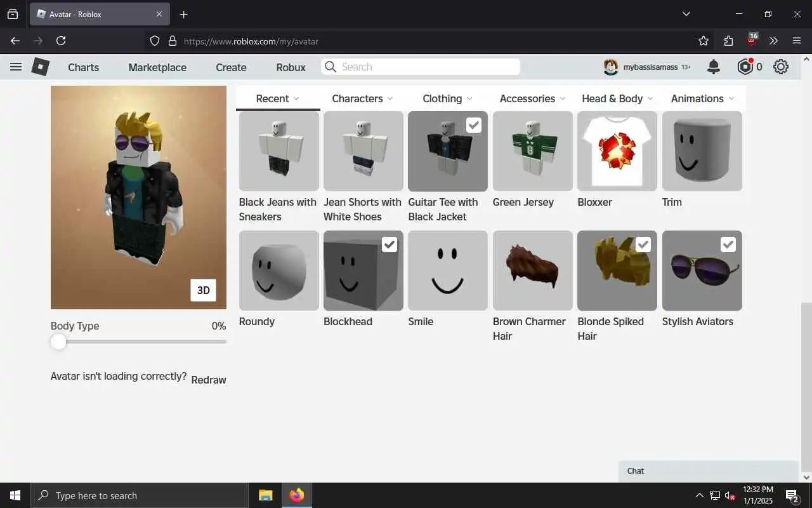The width and height of the screenshot is (812, 508).
Task: Open the Firefox extensions puzzle icon
Action: (728, 41)
